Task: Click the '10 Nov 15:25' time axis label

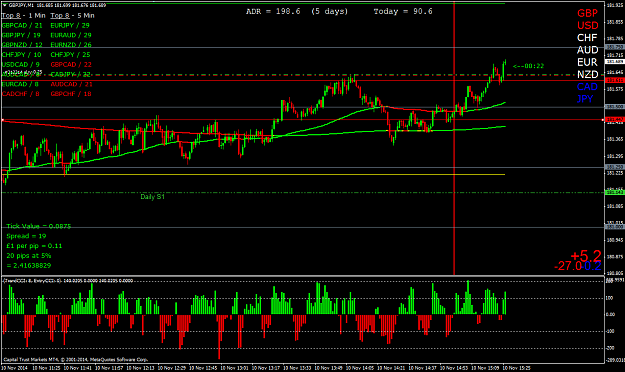Action: click(x=516, y=368)
